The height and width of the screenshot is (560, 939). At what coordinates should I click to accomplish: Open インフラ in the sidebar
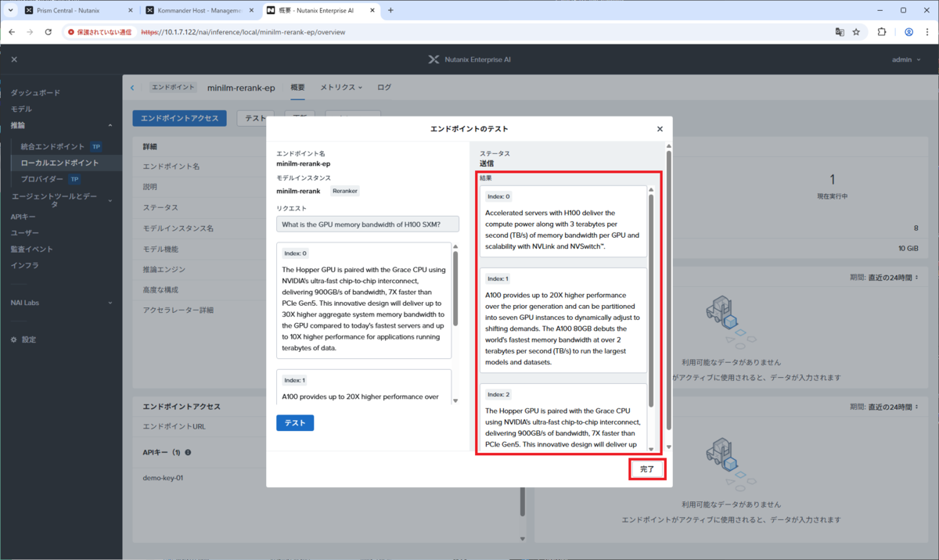[24, 265]
